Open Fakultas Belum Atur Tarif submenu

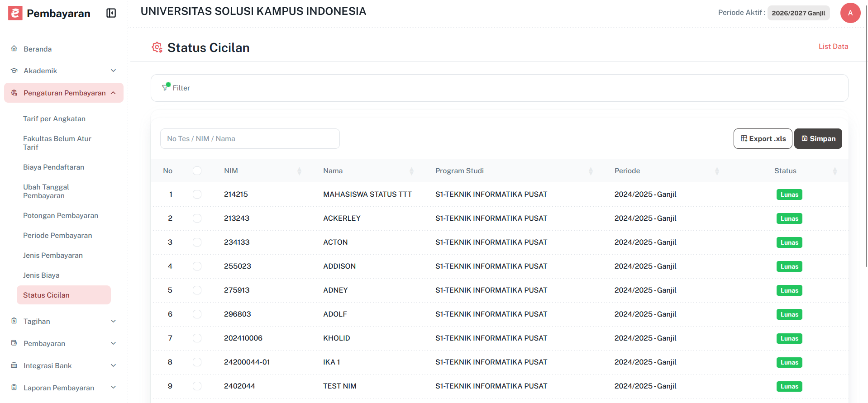pos(57,143)
